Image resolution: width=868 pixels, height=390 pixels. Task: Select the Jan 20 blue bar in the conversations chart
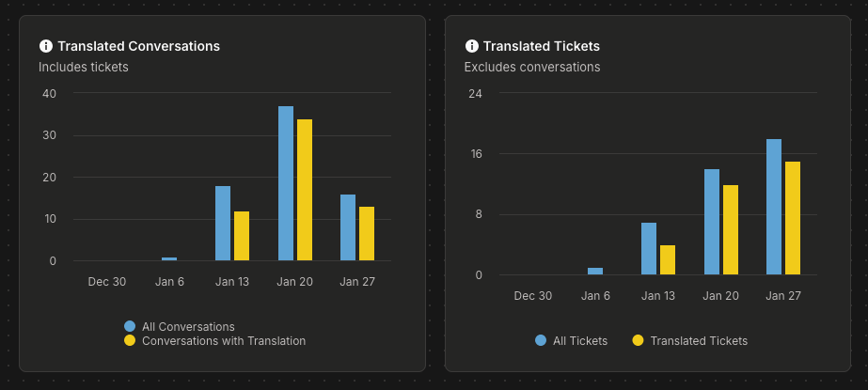(286, 183)
